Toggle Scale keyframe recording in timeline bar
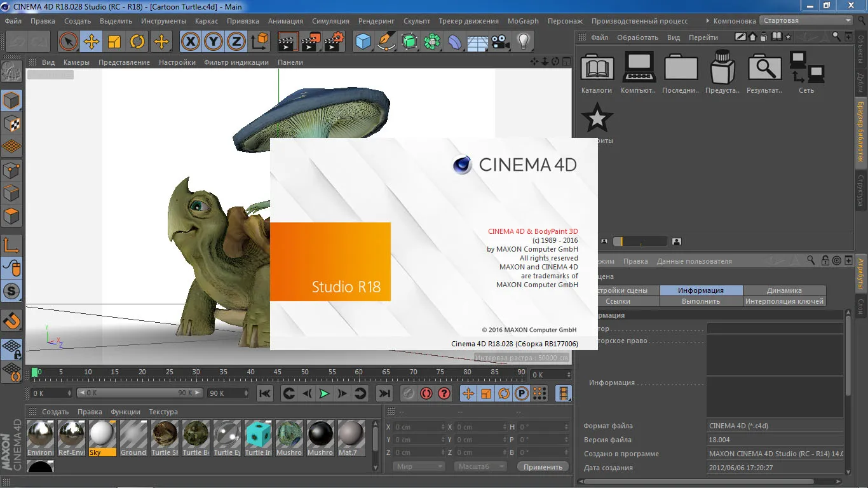Image resolution: width=868 pixels, height=488 pixels. pyautogui.click(x=486, y=393)
